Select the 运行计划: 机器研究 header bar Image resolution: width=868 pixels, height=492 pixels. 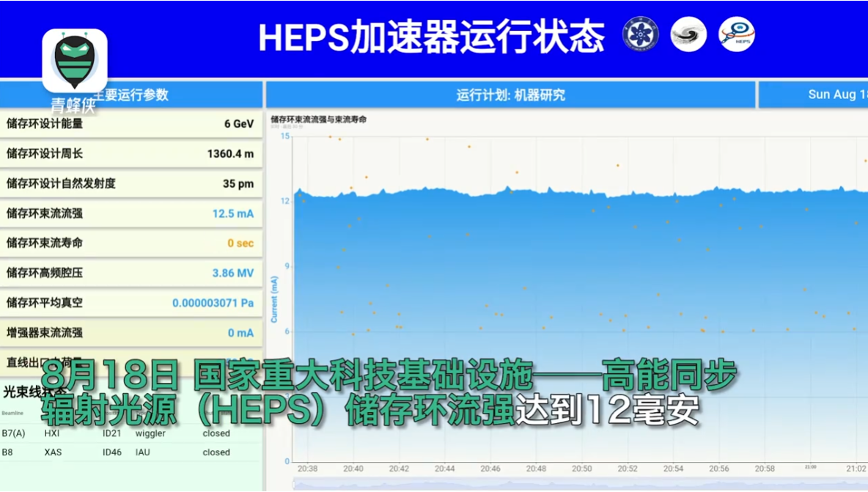pos(510,95)
